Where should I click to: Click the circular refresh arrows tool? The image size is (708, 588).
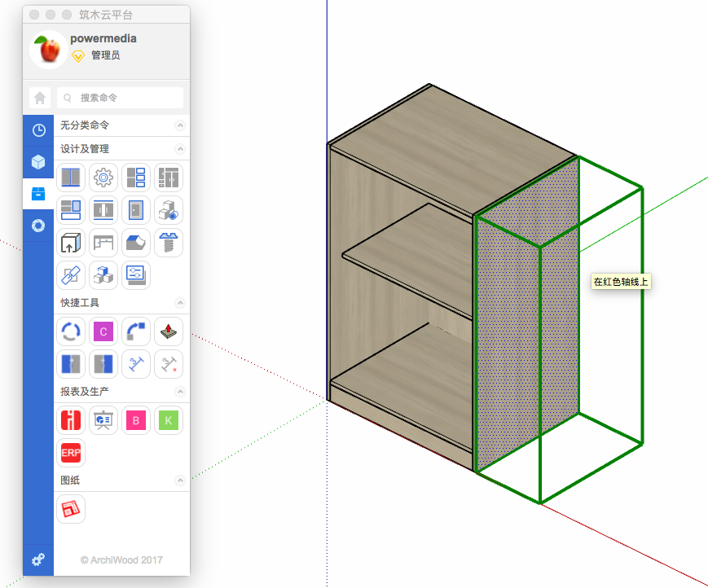[x=71, y=331]
